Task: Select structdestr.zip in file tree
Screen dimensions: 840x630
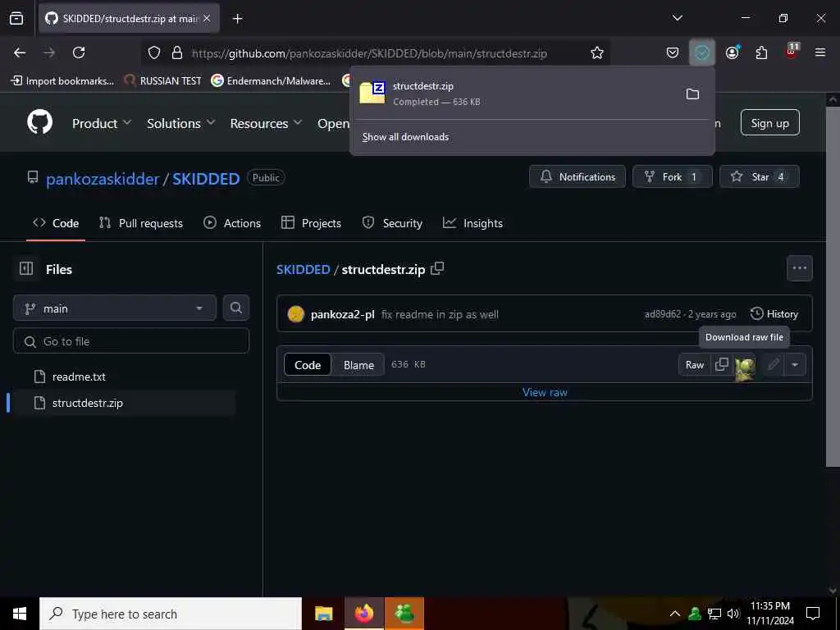Action: click(123, 403)
